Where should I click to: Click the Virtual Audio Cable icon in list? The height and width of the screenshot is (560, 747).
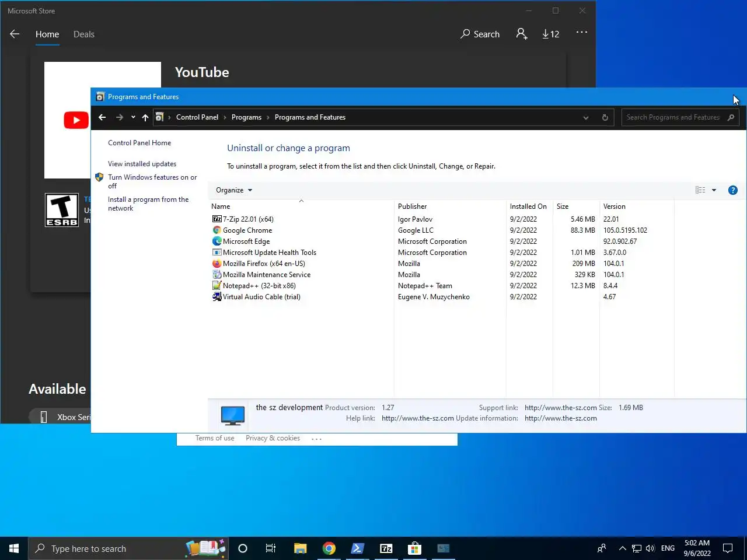217,297
